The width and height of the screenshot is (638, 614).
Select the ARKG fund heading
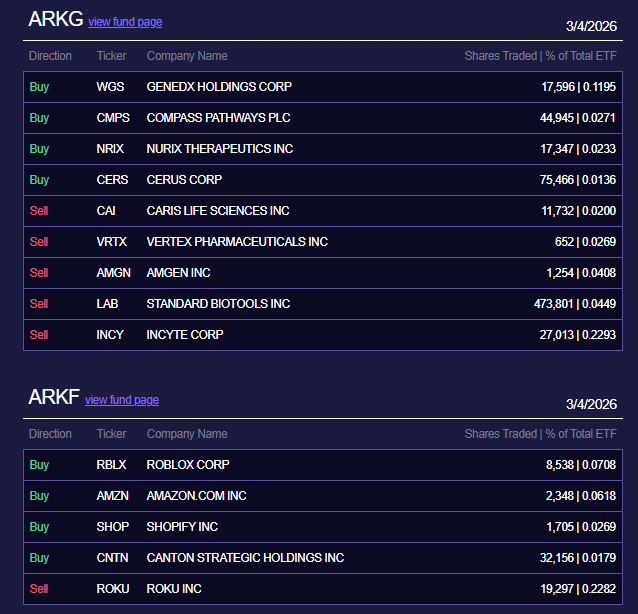pos(55,19)
